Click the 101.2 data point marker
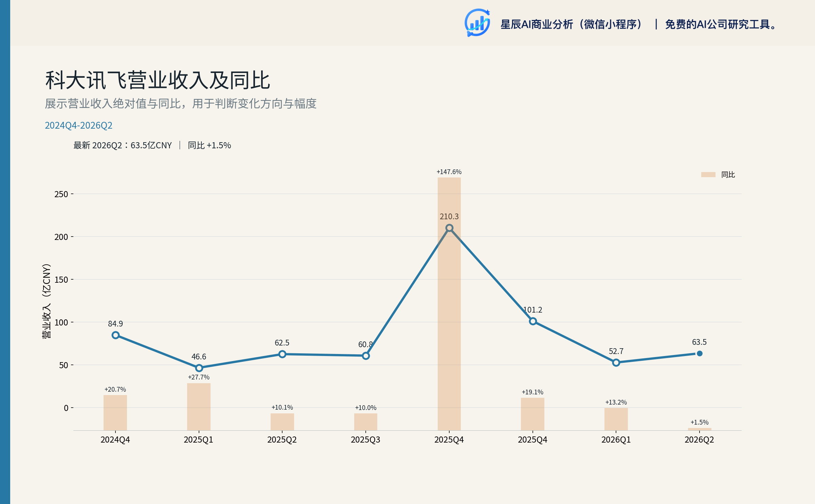 click(x=533, y=321)
